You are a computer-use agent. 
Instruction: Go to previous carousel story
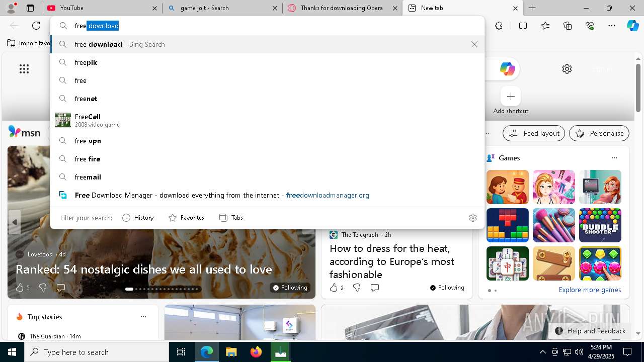click(15, 222)
